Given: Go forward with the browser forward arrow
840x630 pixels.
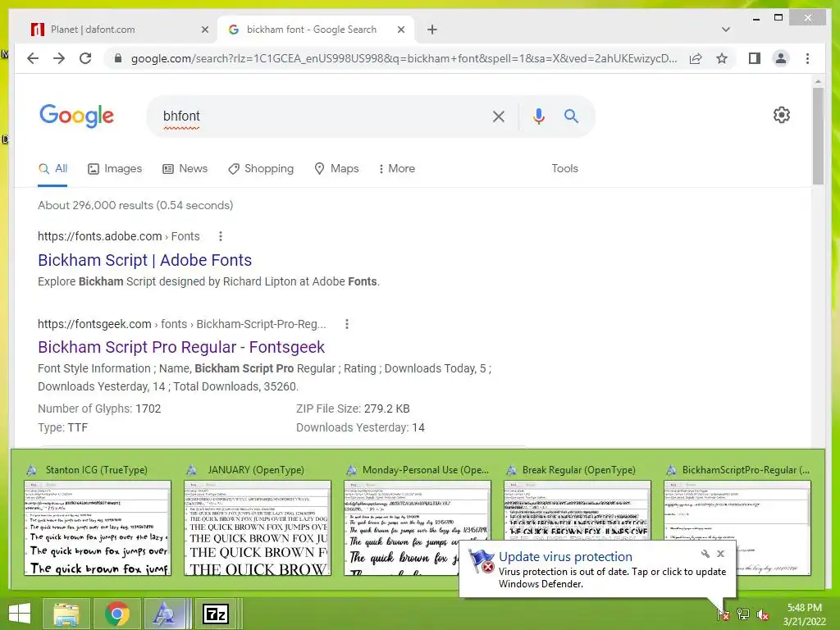Looking at the screenshot, I should pos(59,58).
